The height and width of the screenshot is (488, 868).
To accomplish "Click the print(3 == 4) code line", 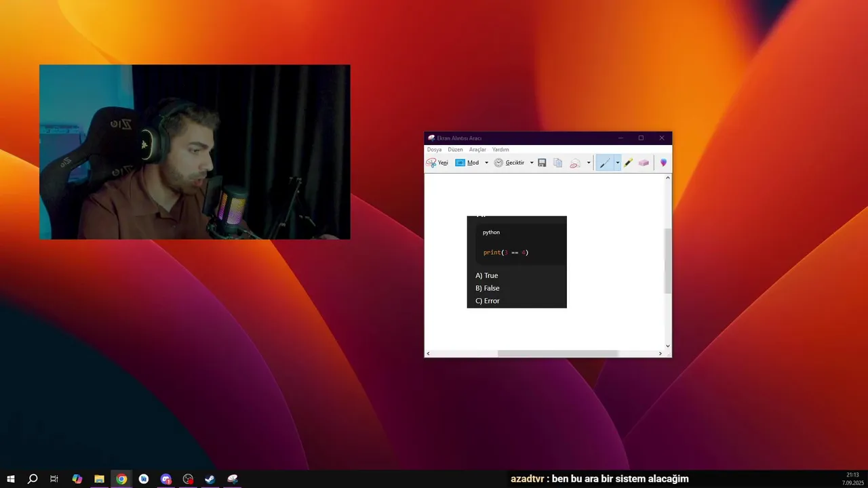I will (506, 252).
